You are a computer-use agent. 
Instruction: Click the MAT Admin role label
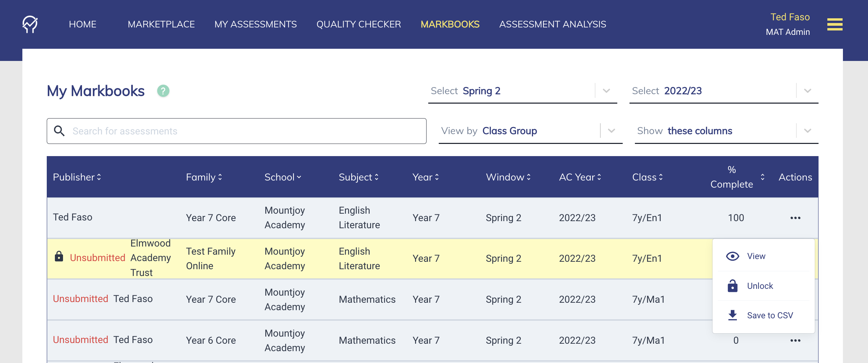[x=788, y=32]
